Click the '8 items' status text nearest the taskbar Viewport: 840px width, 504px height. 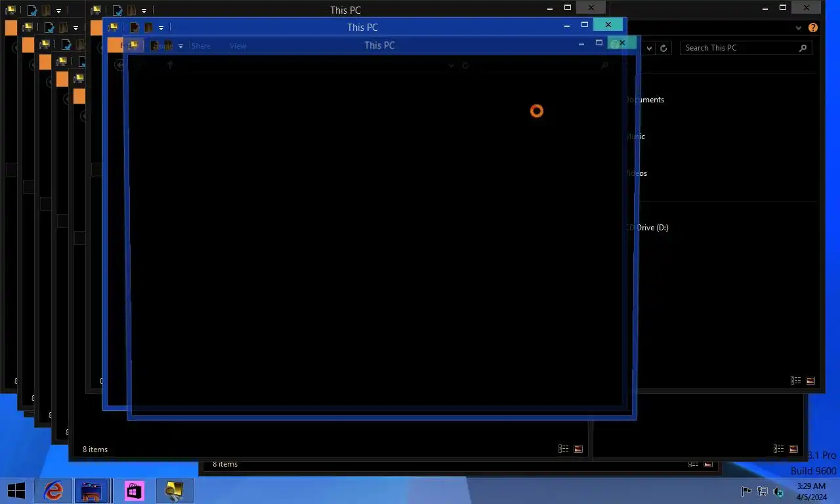225,464
